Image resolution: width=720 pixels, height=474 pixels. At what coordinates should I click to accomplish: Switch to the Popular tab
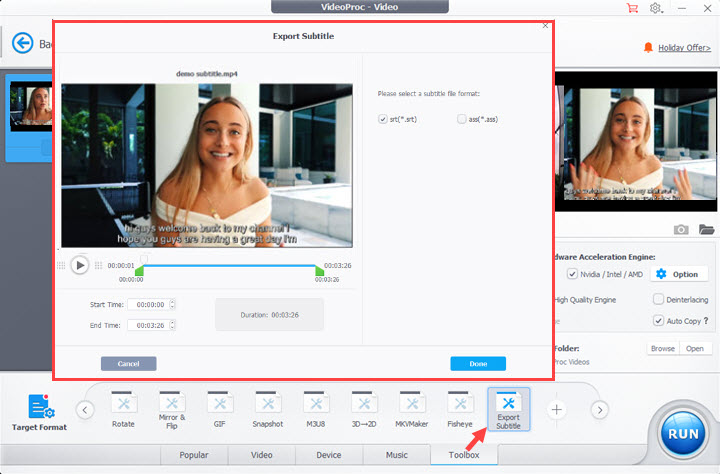194,455
